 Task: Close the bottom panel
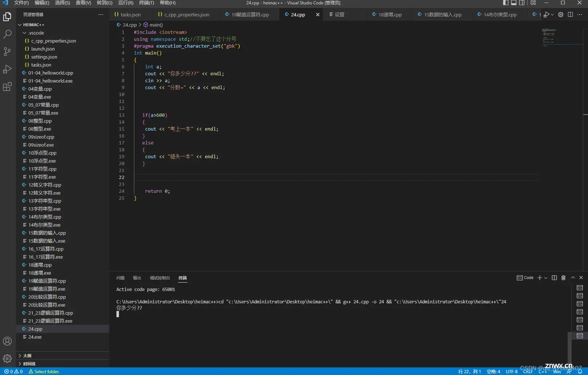point(581,278)
